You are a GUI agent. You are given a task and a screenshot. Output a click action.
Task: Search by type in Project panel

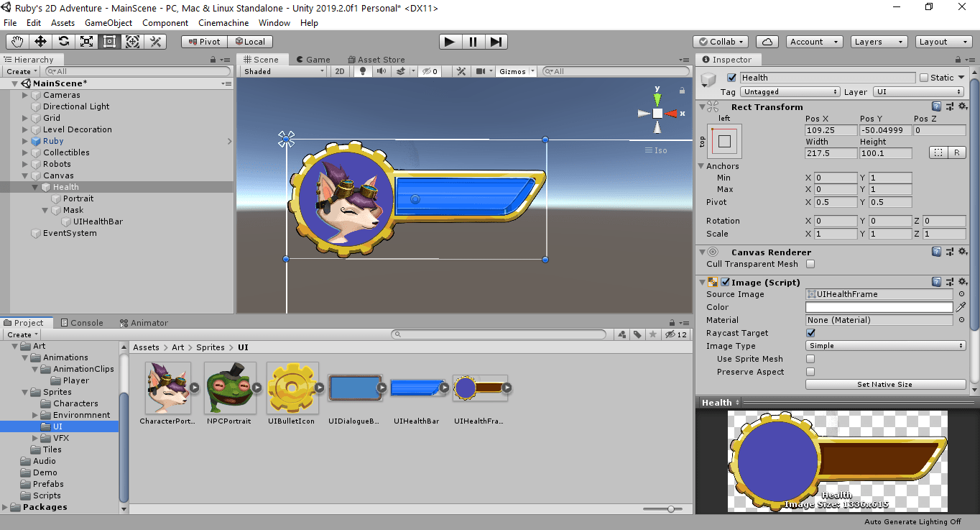[x=621, y=334]
